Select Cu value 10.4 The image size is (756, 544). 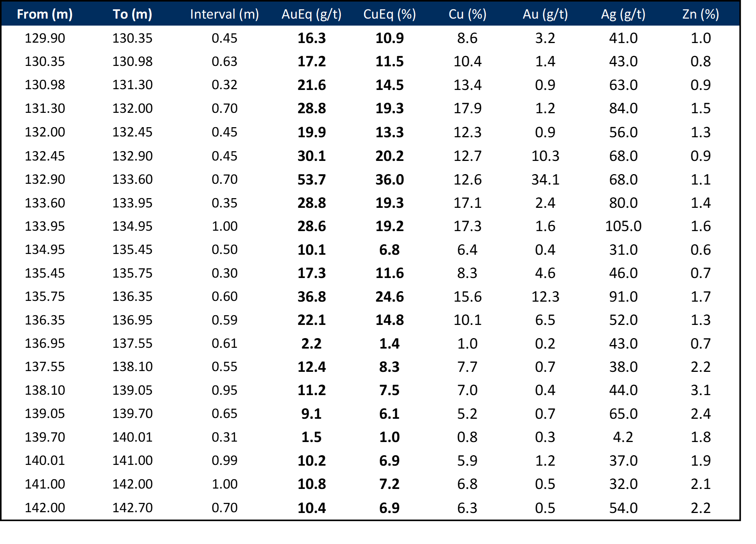click(468, 61)
